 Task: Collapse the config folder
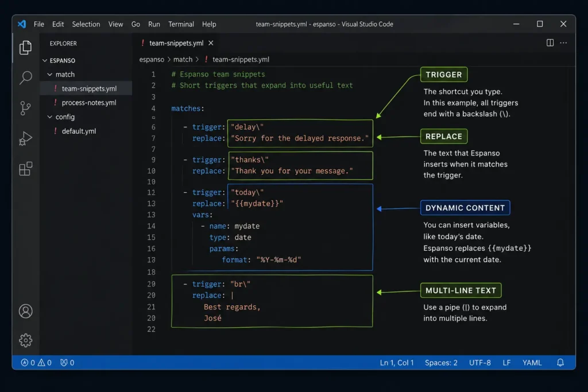pyautogui.click(x=49, y=117)
